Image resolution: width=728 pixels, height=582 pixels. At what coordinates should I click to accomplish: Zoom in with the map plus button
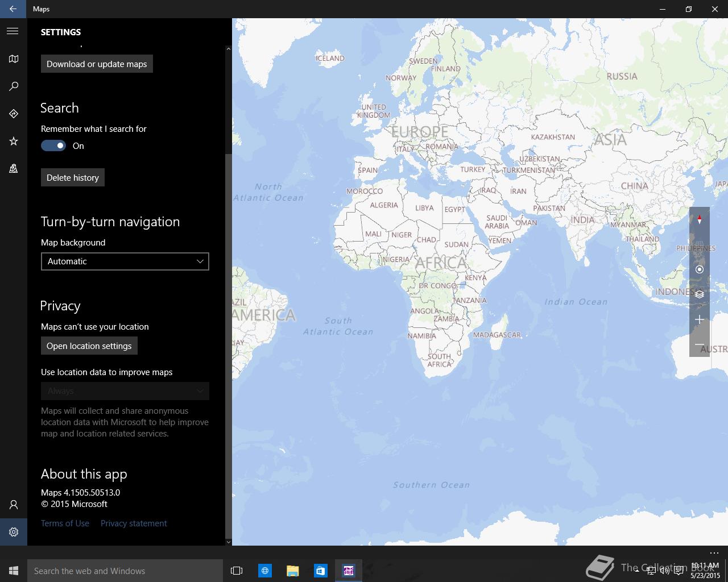[699, 319]
